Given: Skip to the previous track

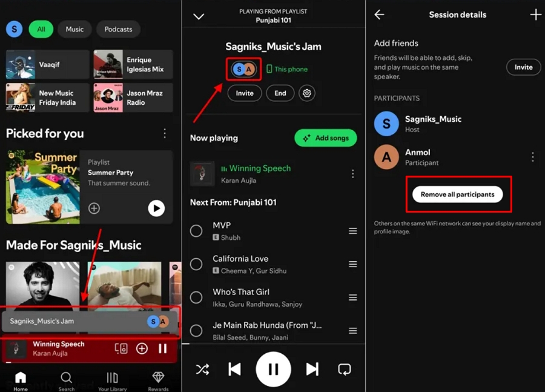Looking at the screenshot, I should tap(234, 369).
